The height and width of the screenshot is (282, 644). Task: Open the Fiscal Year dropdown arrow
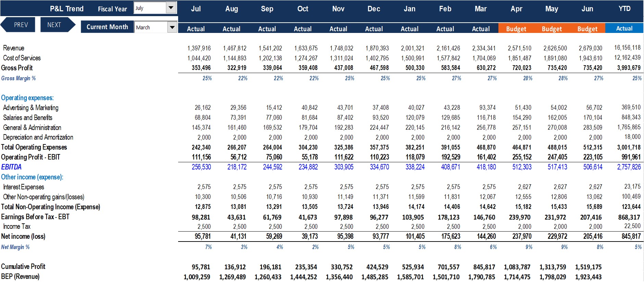click(x=171, y=8)
